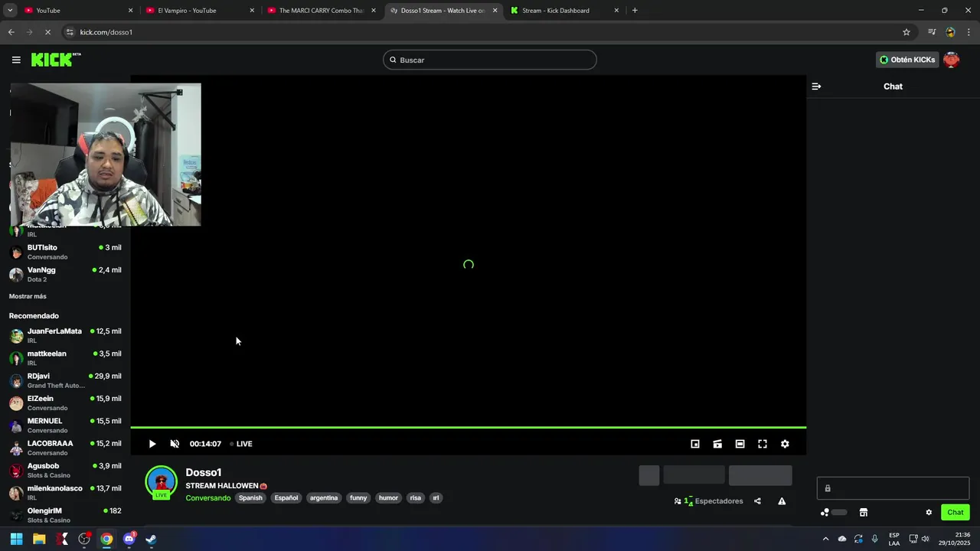Open Agusbob recommended channel
Image resolution: width=980 pixels, height=551 pixels.
click(x=65, y=470)
